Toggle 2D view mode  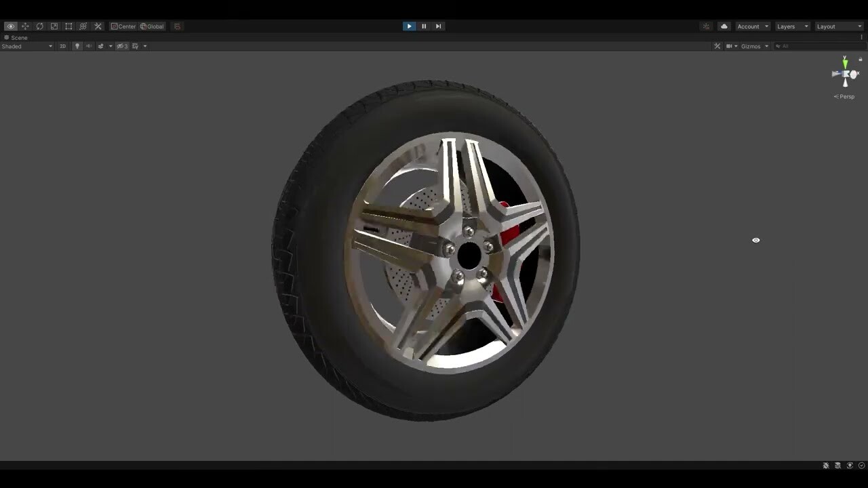coord(62,45)
